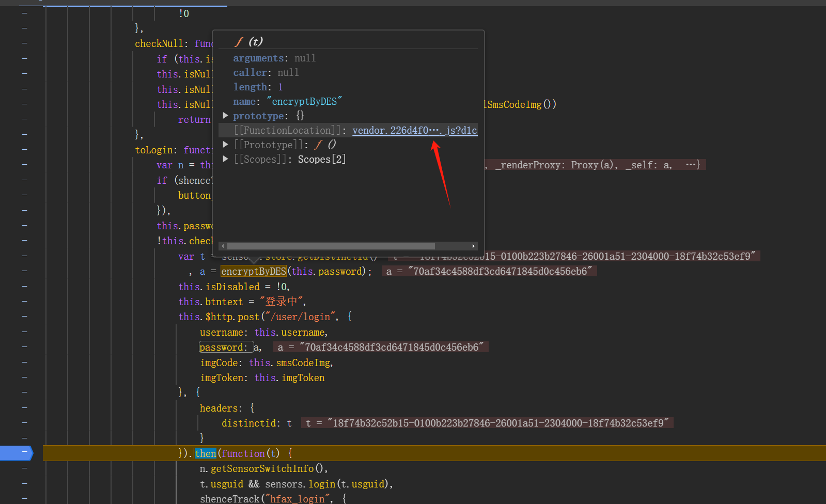Click the shenceTrack("hfax_login" call

click(266, 499)
